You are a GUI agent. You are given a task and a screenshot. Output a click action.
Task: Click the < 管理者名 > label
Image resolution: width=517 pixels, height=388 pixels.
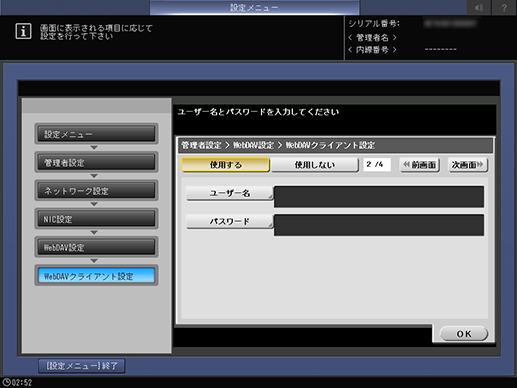tap(372, 38)
